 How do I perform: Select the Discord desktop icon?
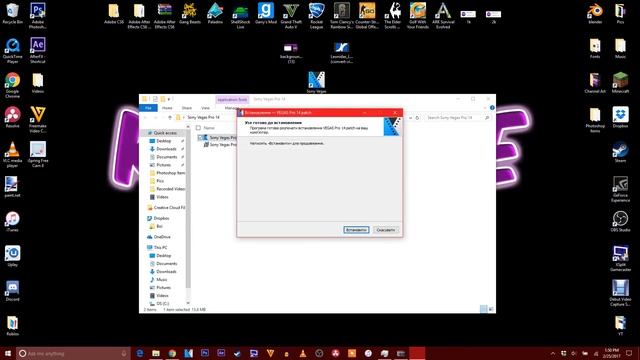pyautogui.click(x=12, y=291)
